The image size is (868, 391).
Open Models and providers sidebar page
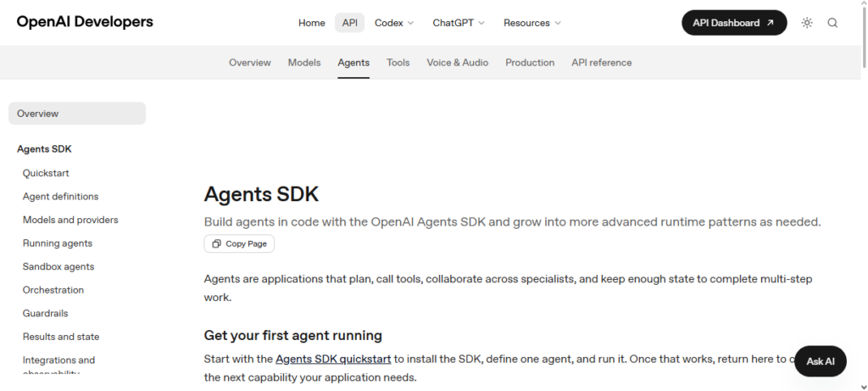click(70, 220)
